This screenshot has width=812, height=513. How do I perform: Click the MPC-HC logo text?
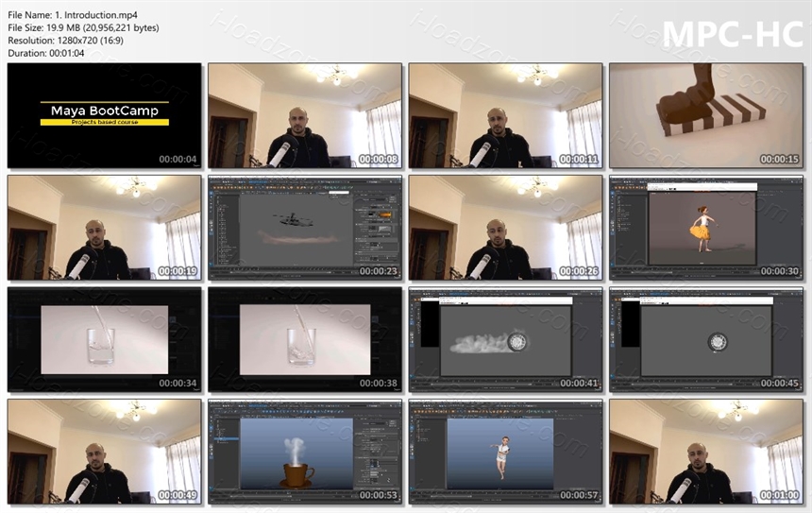pyautogui.click(x=733, y=34)
